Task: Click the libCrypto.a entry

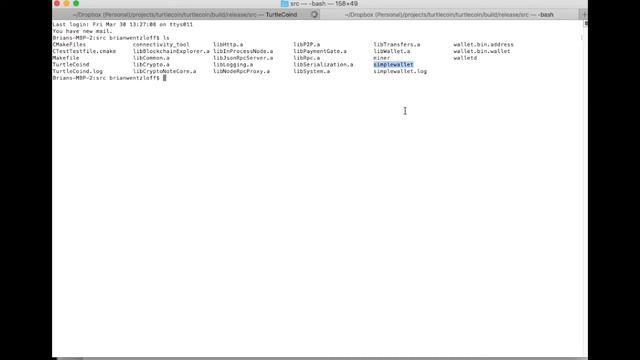Action: tap(151, 64)
